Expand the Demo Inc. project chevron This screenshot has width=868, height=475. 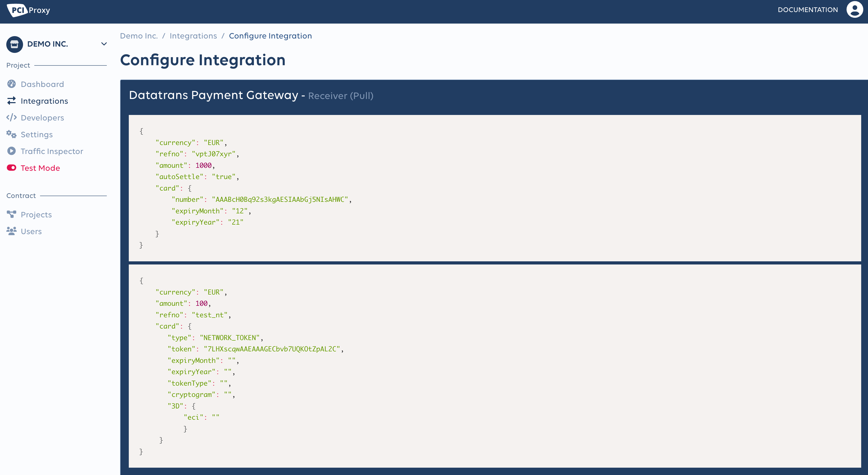tap(104, 44)
